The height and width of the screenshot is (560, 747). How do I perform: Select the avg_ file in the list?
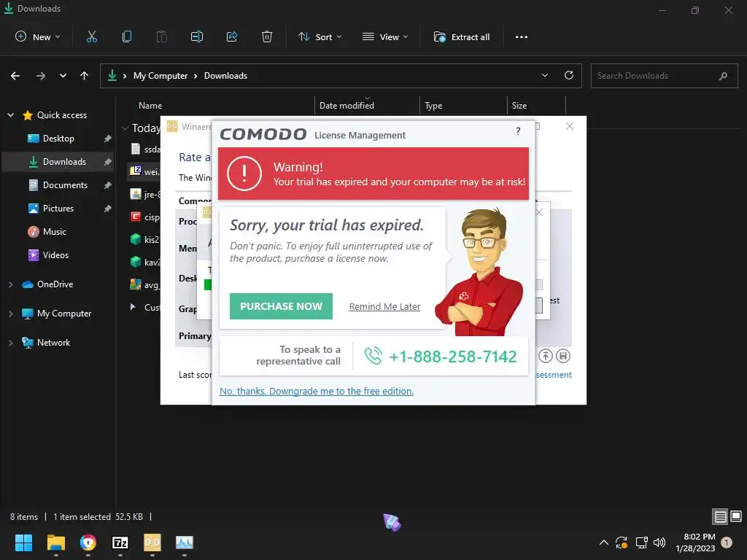coord(145,285)
